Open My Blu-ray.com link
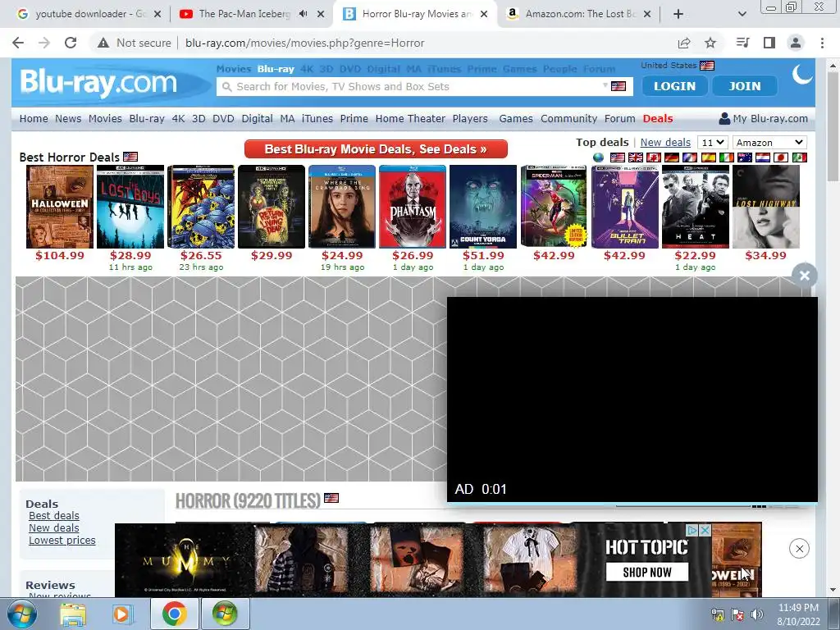Image resolution: width=840 pixels, height=630 pixels. [764, 118]
